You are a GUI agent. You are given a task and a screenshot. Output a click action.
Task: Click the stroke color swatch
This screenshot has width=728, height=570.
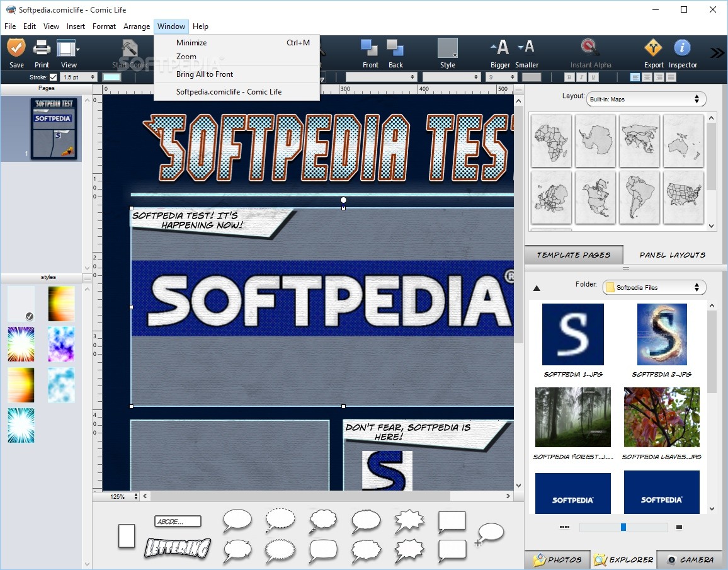point(111,77)
